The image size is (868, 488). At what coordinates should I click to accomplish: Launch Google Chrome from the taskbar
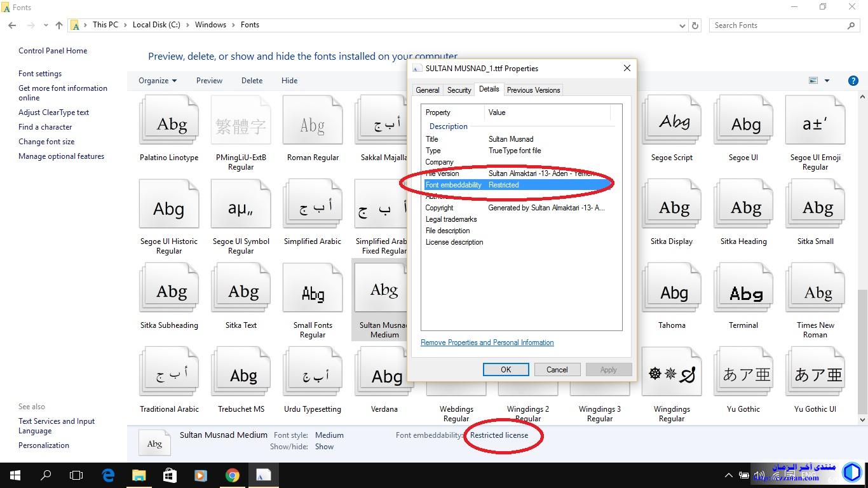232,475
